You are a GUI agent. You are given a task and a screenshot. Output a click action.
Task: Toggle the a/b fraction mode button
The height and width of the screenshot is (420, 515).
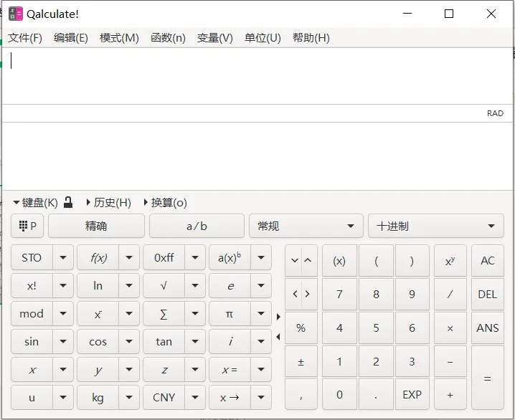[197, 226]
